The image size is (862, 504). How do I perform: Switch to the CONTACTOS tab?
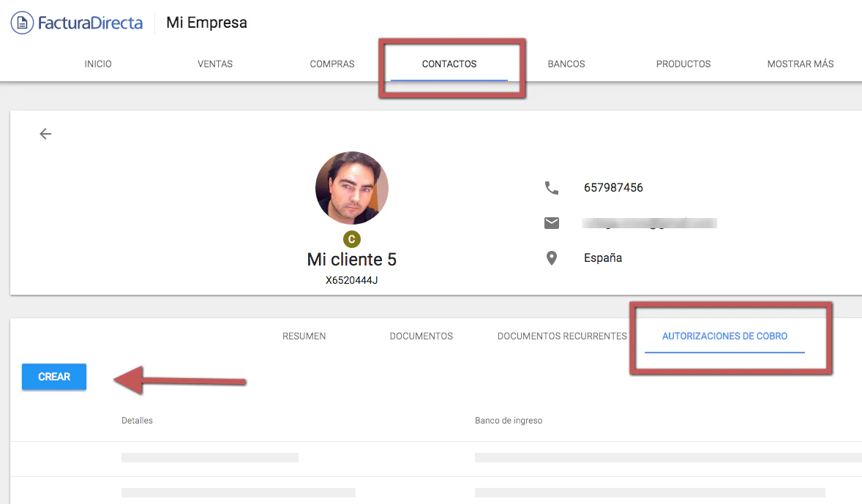[x=449, y=64]
